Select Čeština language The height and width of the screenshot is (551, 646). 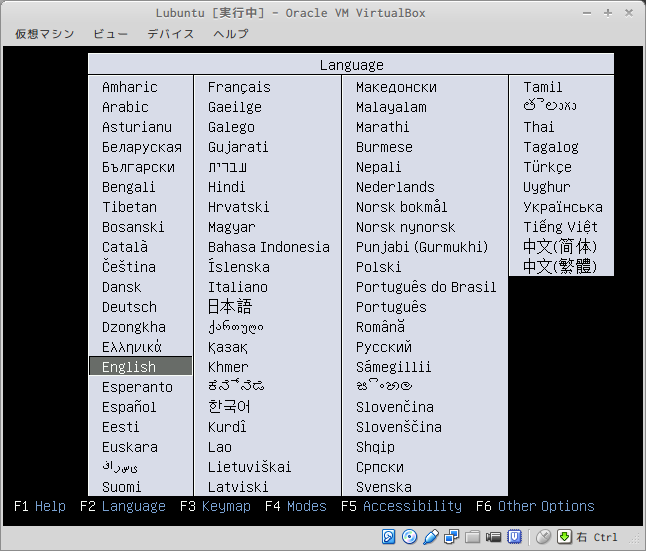(x=129, y=267)
